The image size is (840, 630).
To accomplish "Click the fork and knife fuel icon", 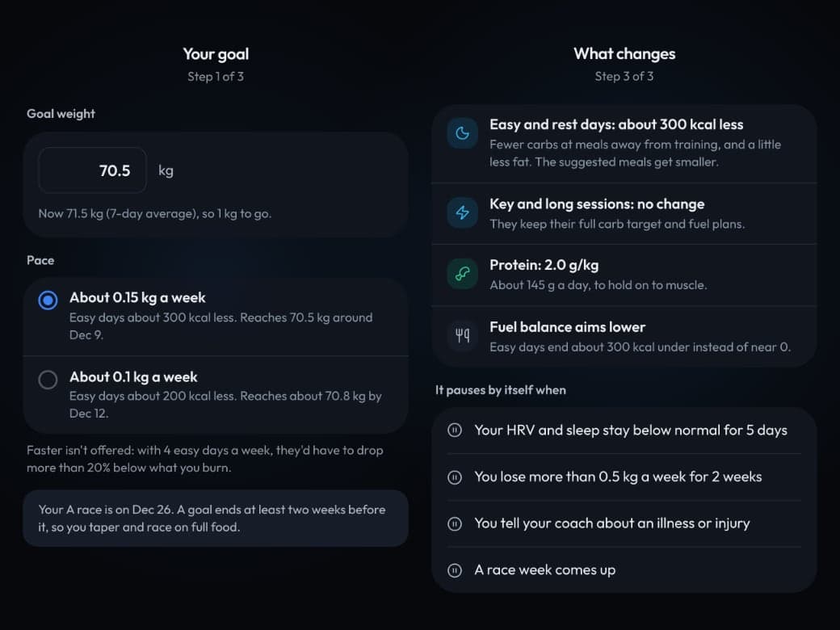I will 462,335.
